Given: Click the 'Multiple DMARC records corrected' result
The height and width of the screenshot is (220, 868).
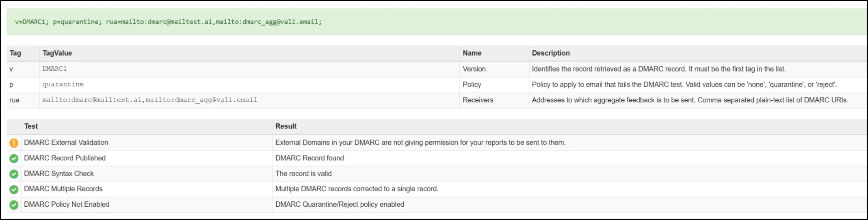Looking at the screenshot, I should point(357,189).
